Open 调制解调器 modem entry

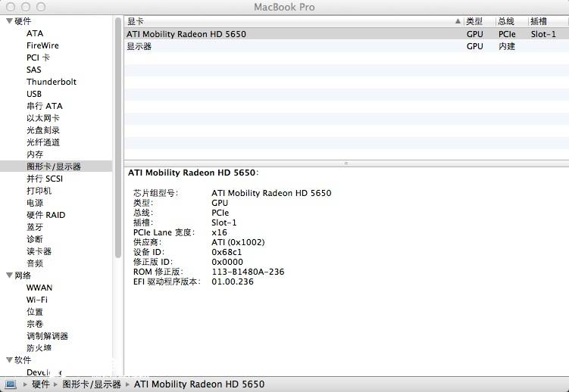[x=47, y=336]
